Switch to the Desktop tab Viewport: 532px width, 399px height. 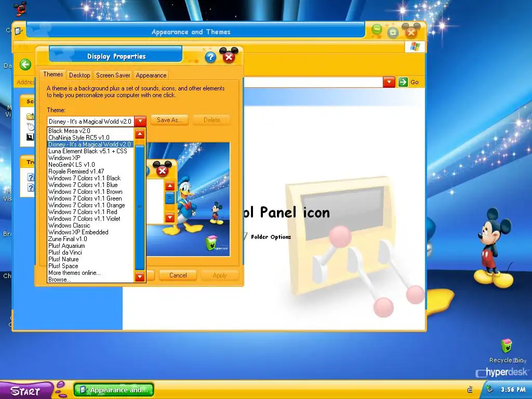coord(79,75)
